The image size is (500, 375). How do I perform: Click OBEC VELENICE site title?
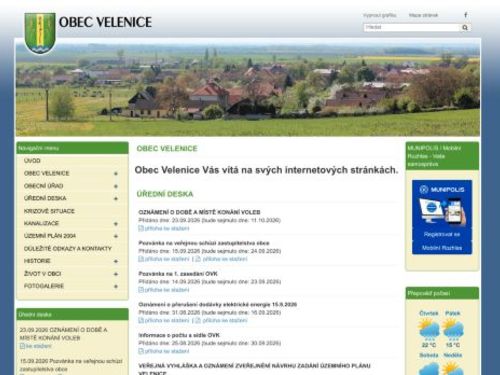[x=105, y=22]
